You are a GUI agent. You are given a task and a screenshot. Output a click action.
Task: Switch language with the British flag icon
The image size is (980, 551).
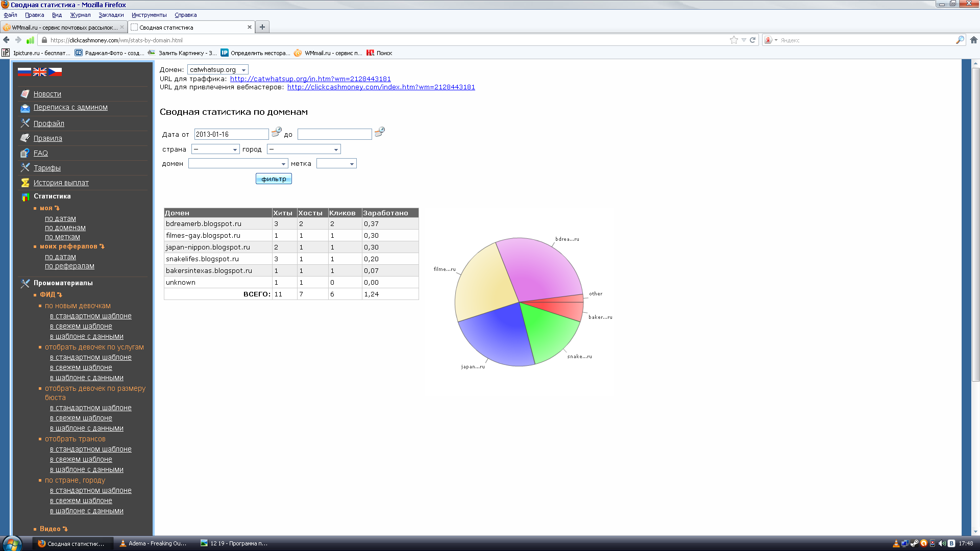point(40,72)
